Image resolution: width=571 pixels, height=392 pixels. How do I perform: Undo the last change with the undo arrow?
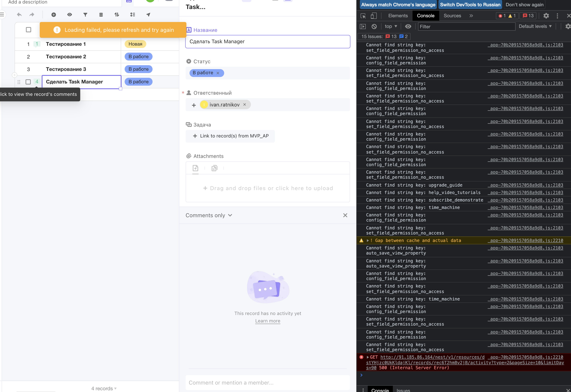click(19, 15)
